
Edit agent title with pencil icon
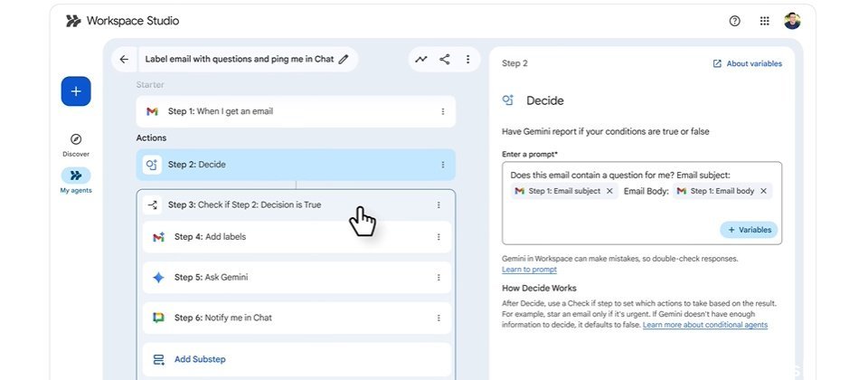(x=344, y=60)
